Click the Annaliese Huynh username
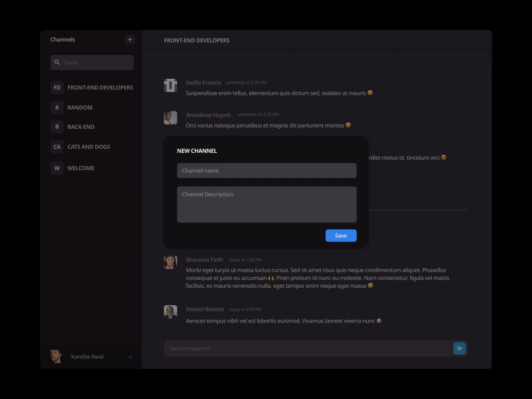The height and width of the screenshot is (399, 532). tap(208, 115)
